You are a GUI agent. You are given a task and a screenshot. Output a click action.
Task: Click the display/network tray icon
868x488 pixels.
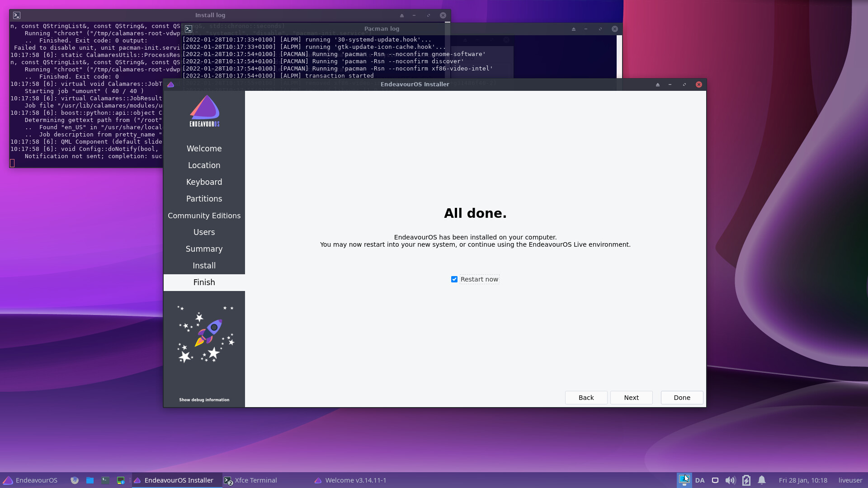(715, 480)
